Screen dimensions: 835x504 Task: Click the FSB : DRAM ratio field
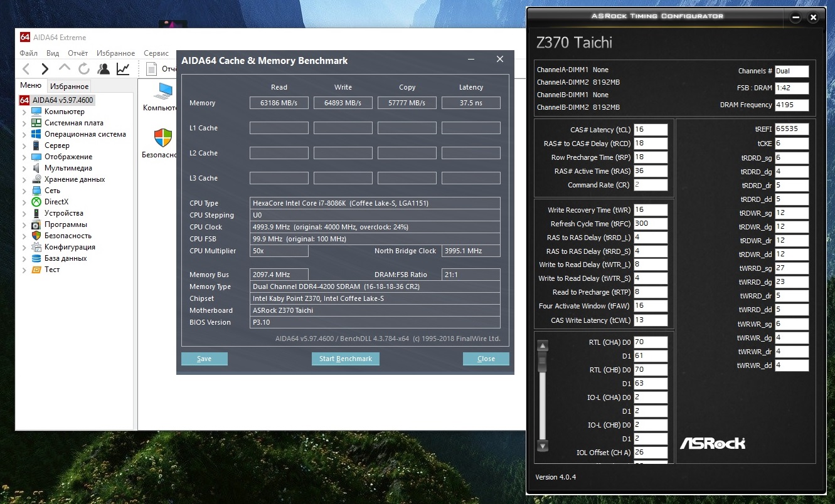(792, 88)
